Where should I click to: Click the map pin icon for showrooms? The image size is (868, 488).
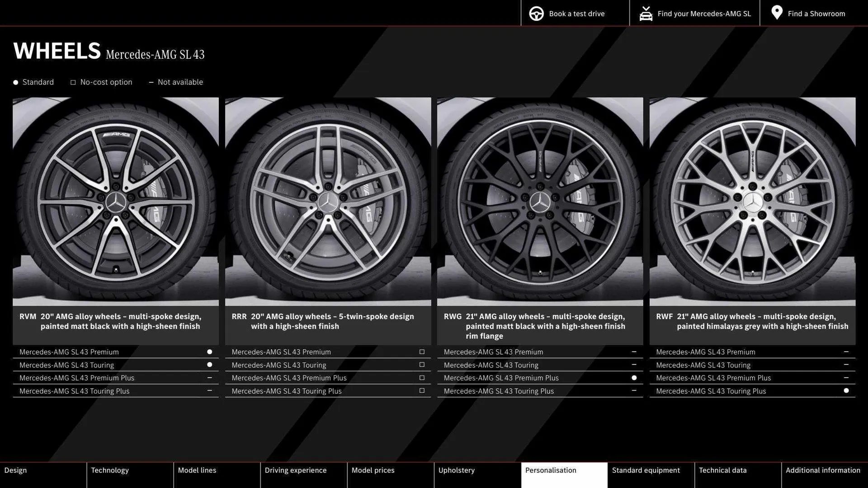776,13
